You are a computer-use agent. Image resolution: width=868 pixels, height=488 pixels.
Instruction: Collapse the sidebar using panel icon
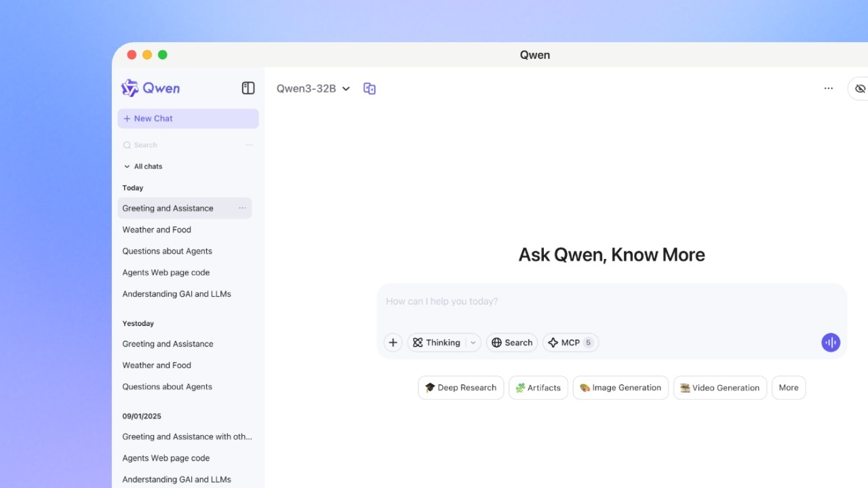pos(248,88)
